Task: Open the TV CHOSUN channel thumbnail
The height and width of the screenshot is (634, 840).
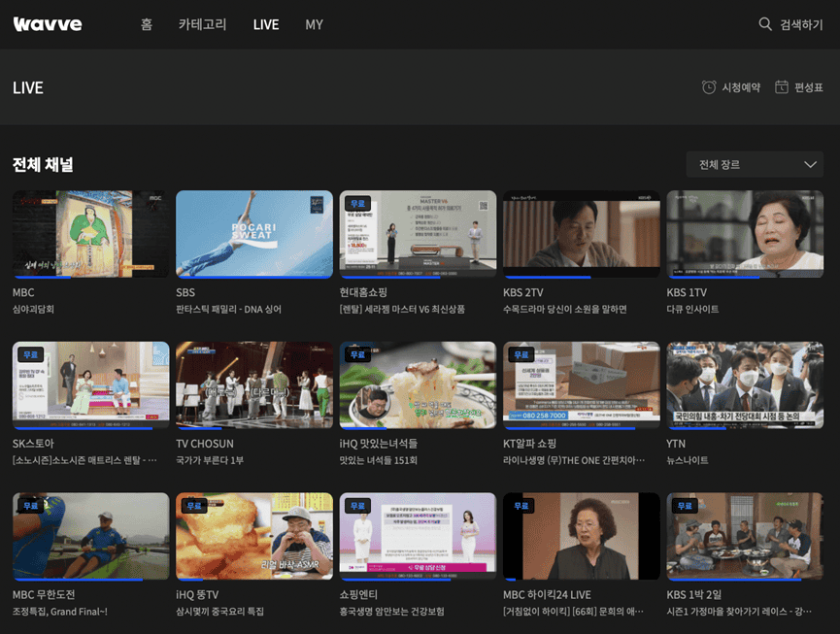Action: click(x=253, y=385)
